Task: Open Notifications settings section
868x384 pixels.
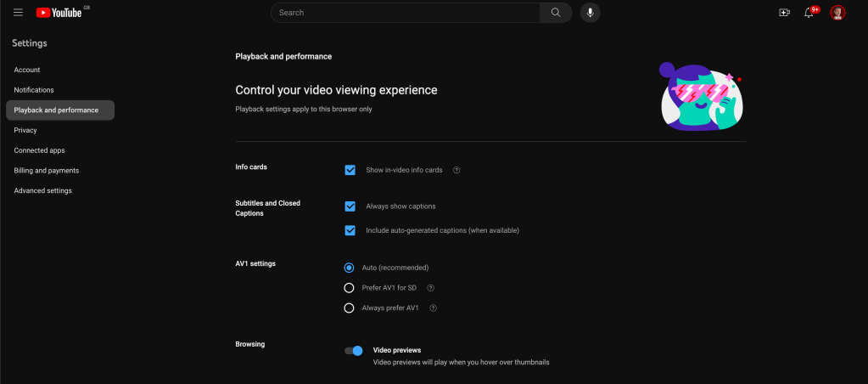Action: pyautogui.click(x=60, y=90)
